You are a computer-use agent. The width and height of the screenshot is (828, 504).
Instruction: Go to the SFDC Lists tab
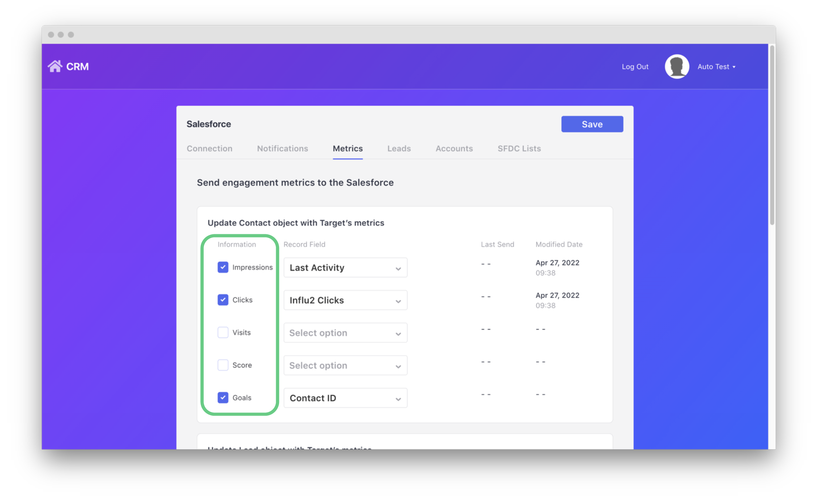[519, 149]
